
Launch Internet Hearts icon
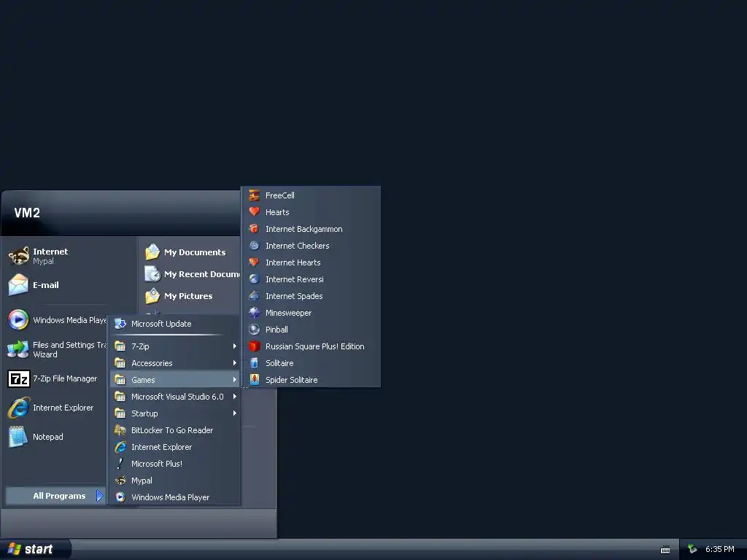pyautogui.click(x=255, y=262)
